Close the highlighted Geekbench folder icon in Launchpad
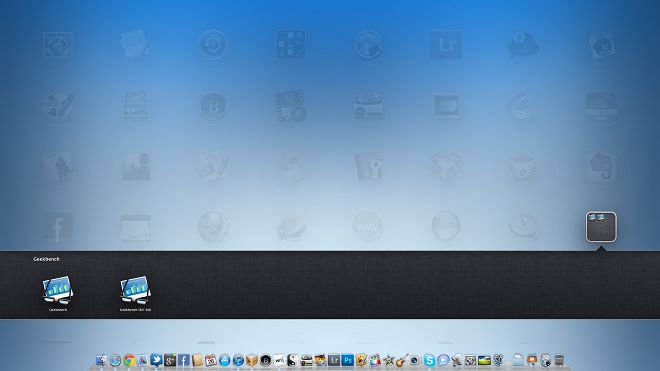 tap(601, 227)
